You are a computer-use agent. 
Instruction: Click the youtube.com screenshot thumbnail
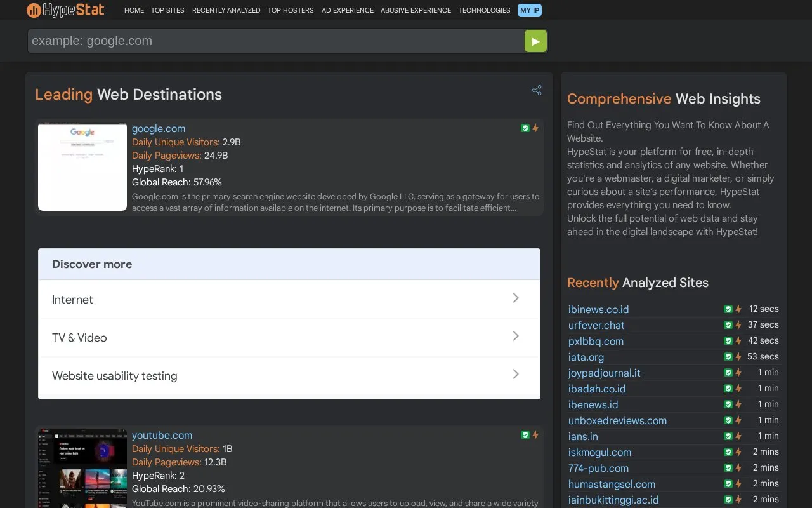(82, 469)
